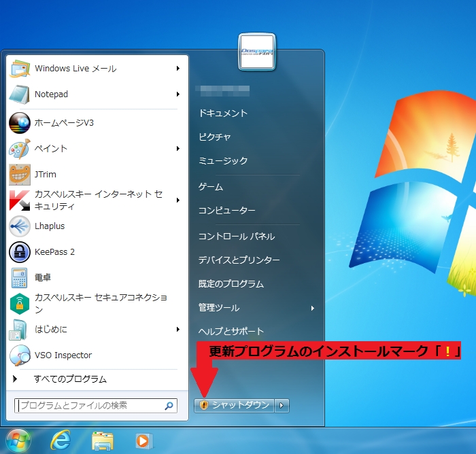Open コントロール パネル

pos(237,237)
